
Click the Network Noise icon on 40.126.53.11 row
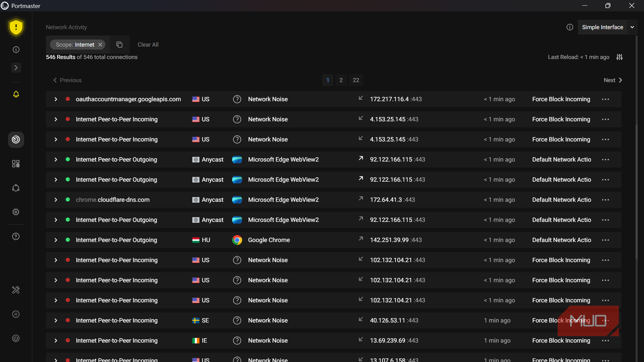pos(237,320)
